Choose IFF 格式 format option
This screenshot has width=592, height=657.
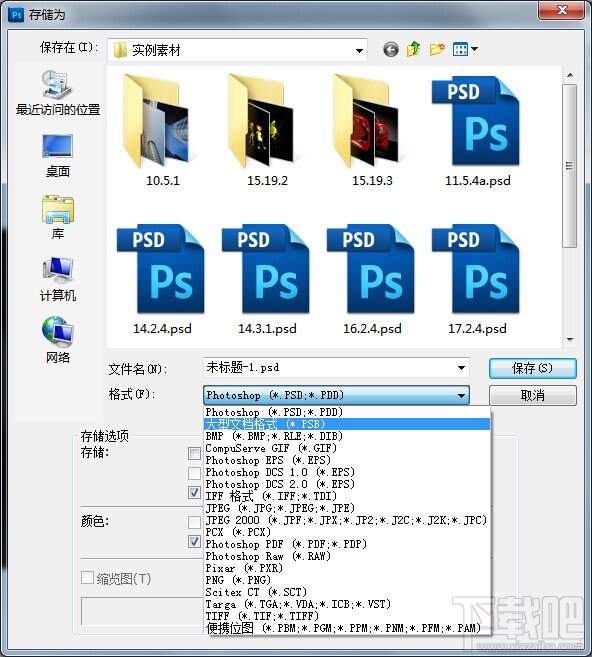[347, 496]
